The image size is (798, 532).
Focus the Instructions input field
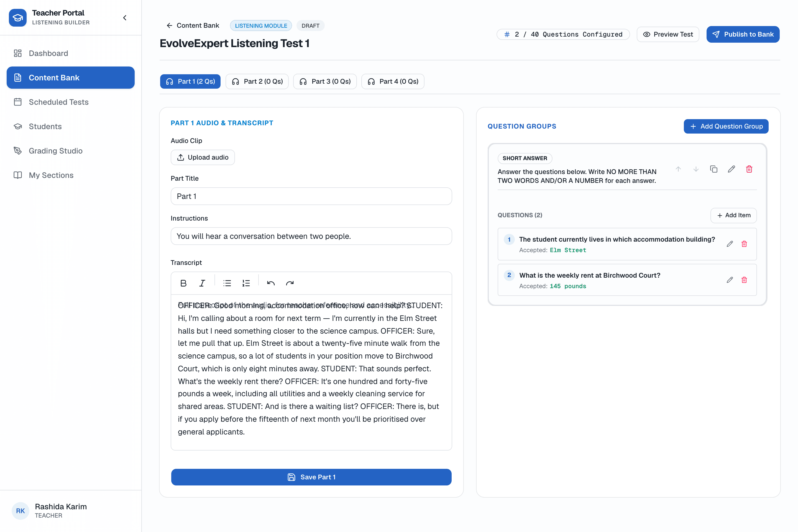(311, 236)
